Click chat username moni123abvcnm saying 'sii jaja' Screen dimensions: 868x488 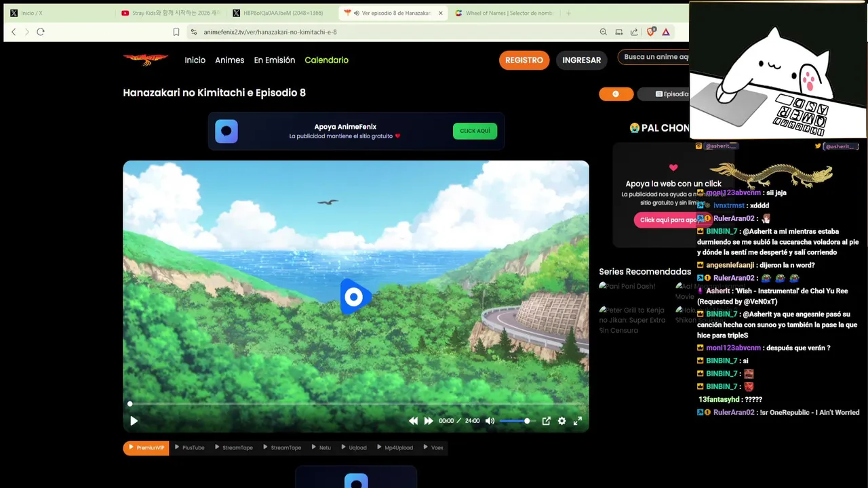coord(733,192)
